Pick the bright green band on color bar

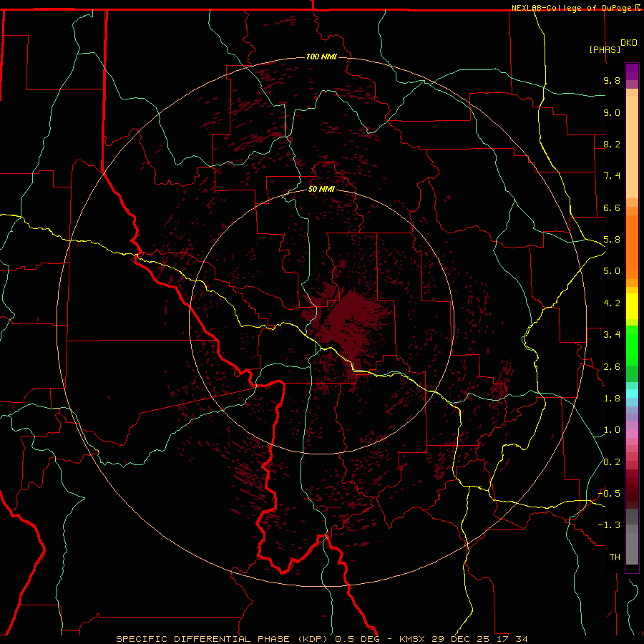click(x=632, y=346)
